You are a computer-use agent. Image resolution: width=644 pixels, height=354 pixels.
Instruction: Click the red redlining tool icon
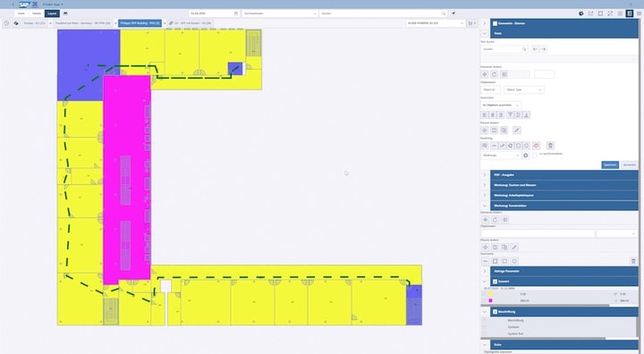(x=536, y=146)
